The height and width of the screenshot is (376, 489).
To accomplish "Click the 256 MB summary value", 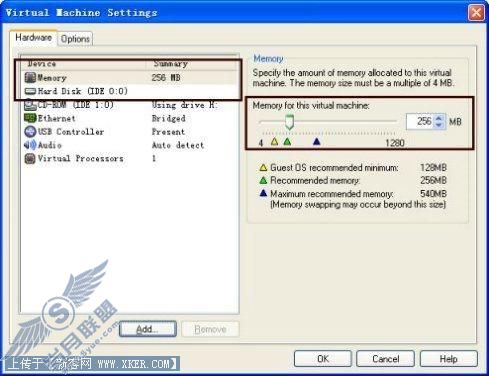I will (x=166, y=78).
